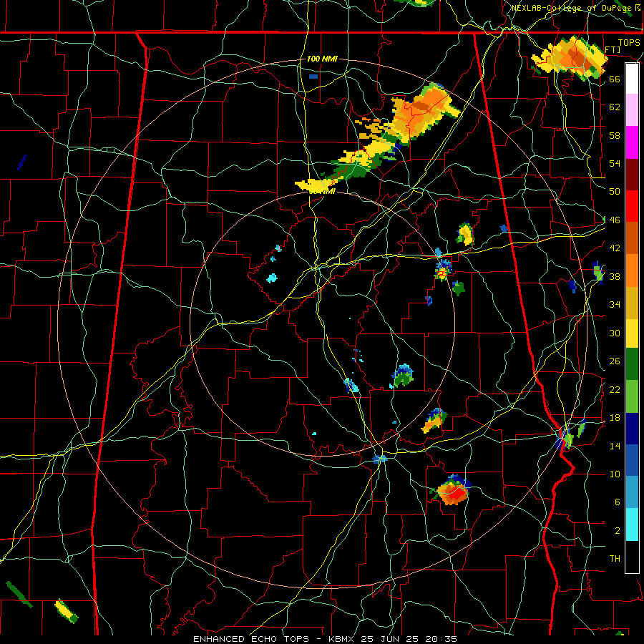Click "ENHANCED ECHO TOPS" in the caption
Viewport: 644px width, 644px height.
pyautogui.click(x=250, y=639)
